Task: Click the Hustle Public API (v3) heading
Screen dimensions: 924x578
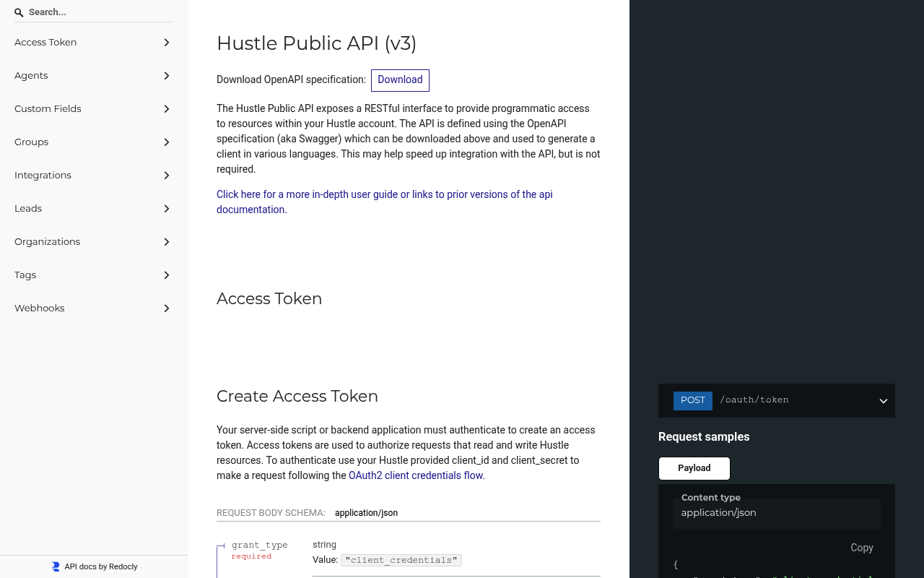Action: 316,43
